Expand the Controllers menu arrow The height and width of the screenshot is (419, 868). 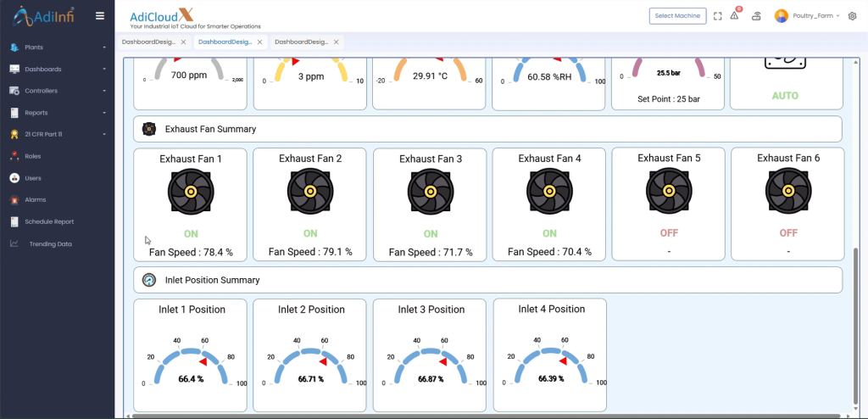point(104,91)
